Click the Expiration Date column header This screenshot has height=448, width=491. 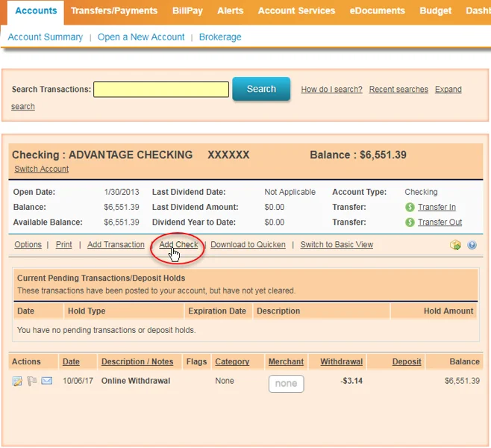coord(217,311)
